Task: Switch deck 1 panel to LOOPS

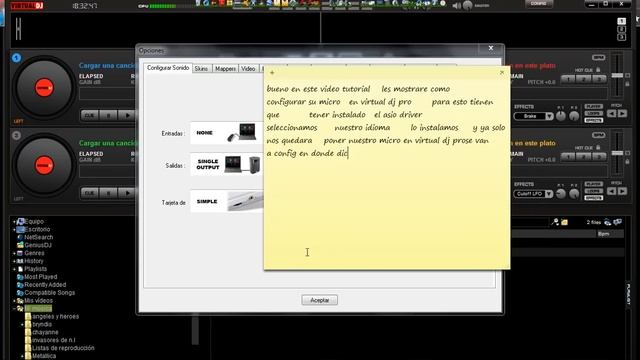Action: click(x=593, y=113)
